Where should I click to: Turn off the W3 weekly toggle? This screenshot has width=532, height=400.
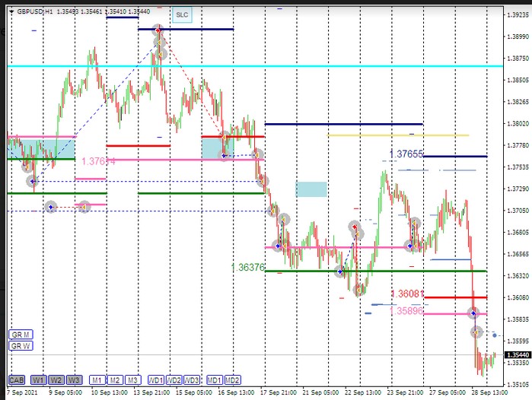coord(74,379)
